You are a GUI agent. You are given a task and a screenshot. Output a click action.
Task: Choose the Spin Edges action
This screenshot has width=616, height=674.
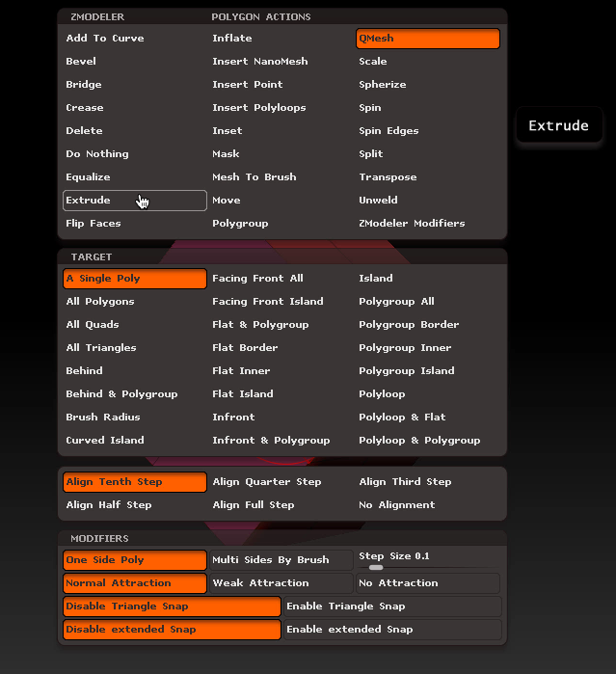428,131
